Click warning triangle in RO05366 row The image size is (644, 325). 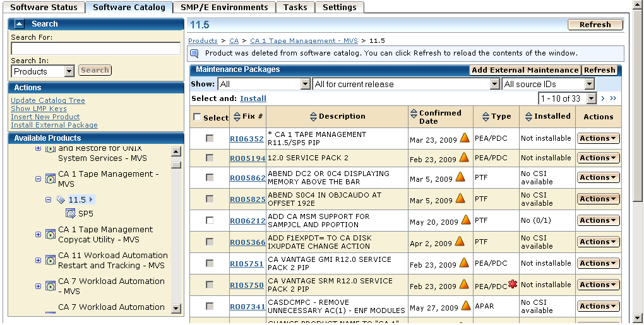point(460,241)
